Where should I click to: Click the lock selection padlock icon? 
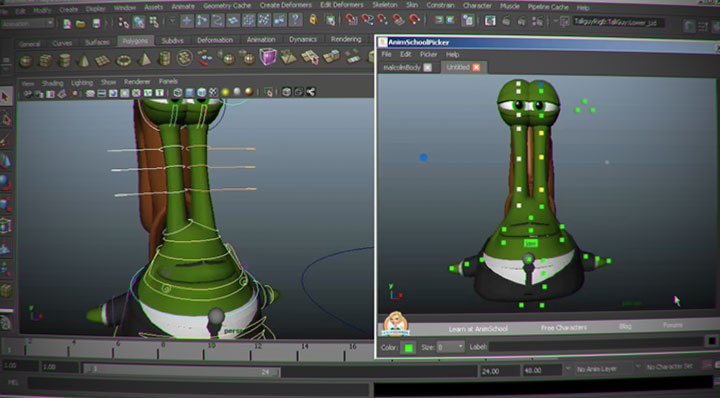click(313, 19)
